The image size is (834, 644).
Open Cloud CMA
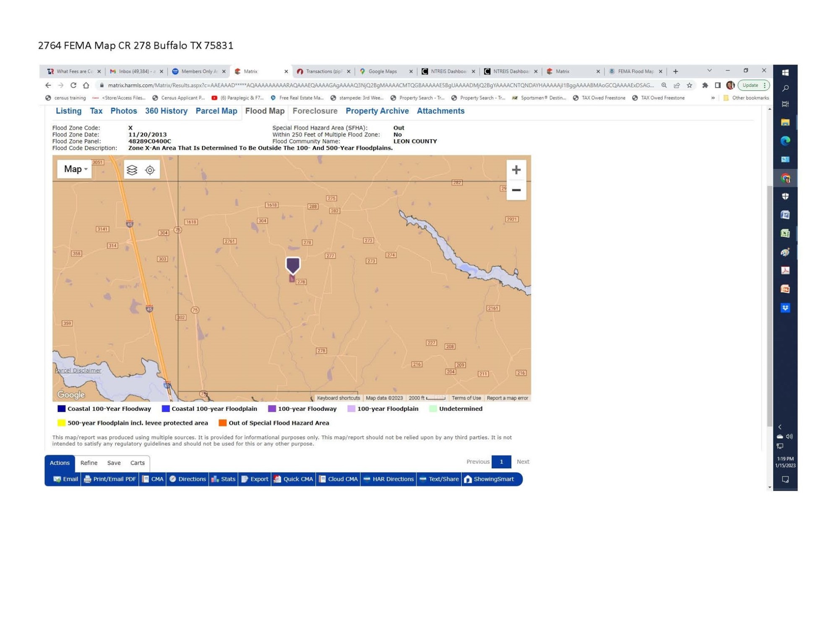tap(338, 479)
